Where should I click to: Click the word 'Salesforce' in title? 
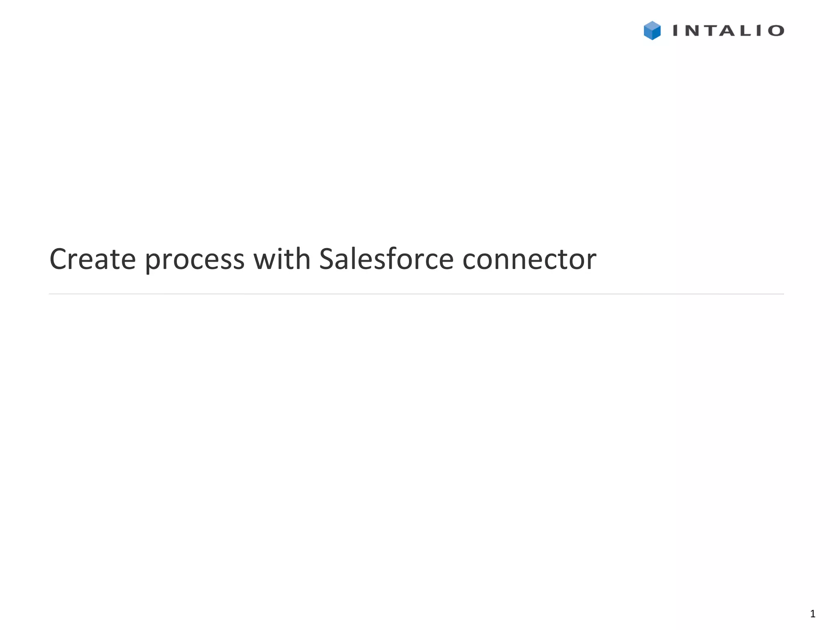[x=386, y=259]
